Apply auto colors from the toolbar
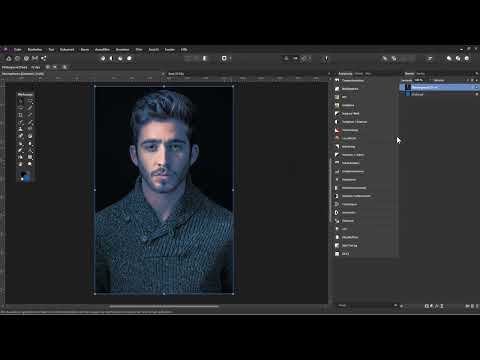 (x=120, y=59)
